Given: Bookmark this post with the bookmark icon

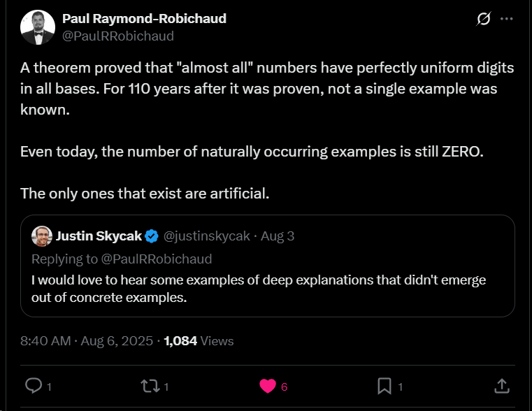Looking at the screenshot, I should point(384,386).
